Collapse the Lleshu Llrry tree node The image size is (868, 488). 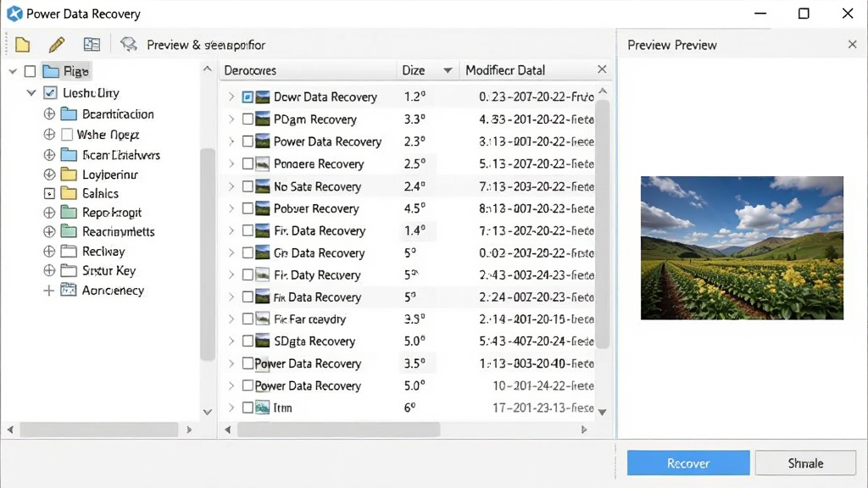(31, 93)
